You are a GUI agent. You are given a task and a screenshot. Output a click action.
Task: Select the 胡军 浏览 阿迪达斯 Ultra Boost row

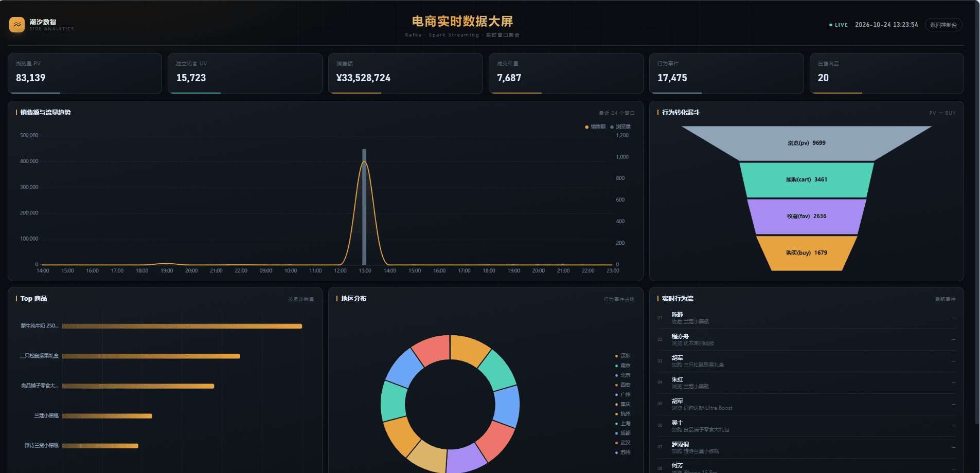807,405
